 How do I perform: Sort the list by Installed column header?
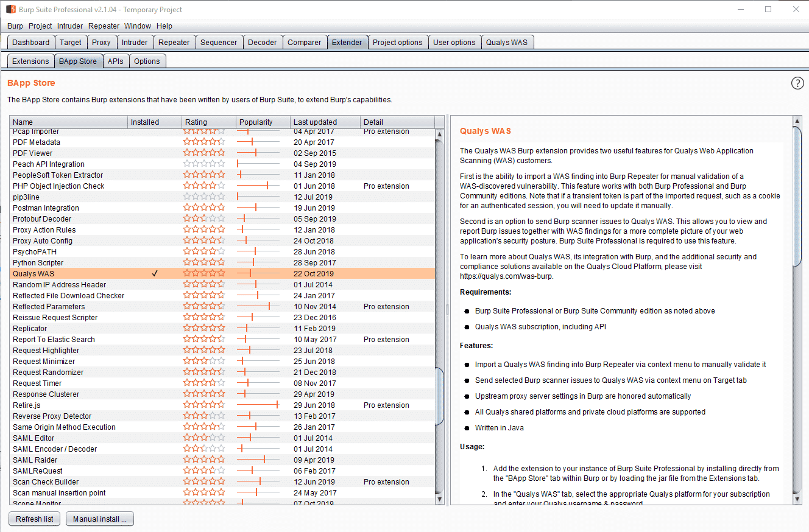(x=155, y=122)
